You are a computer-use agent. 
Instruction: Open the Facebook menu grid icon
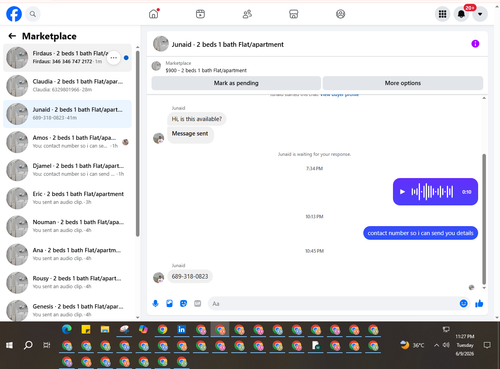click(442, 14)
